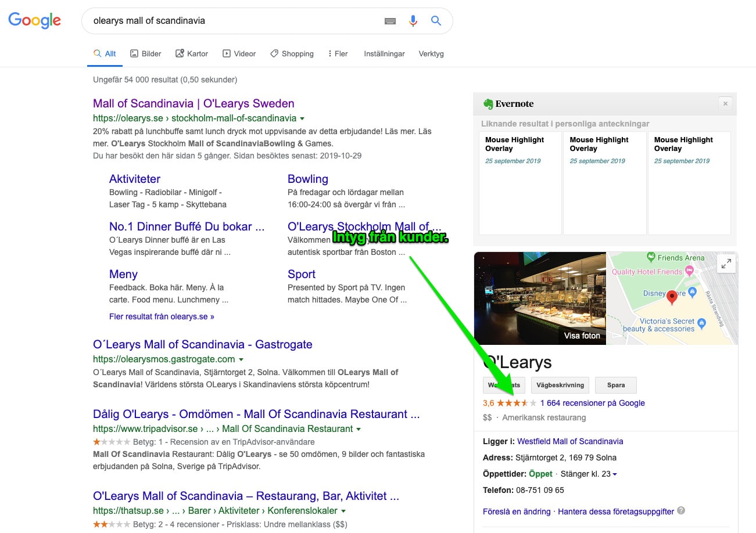Expand dropdown arrow beside tripadvisor.se URL
The height and width of the screenshot is (533, 756).
(359, 429)
